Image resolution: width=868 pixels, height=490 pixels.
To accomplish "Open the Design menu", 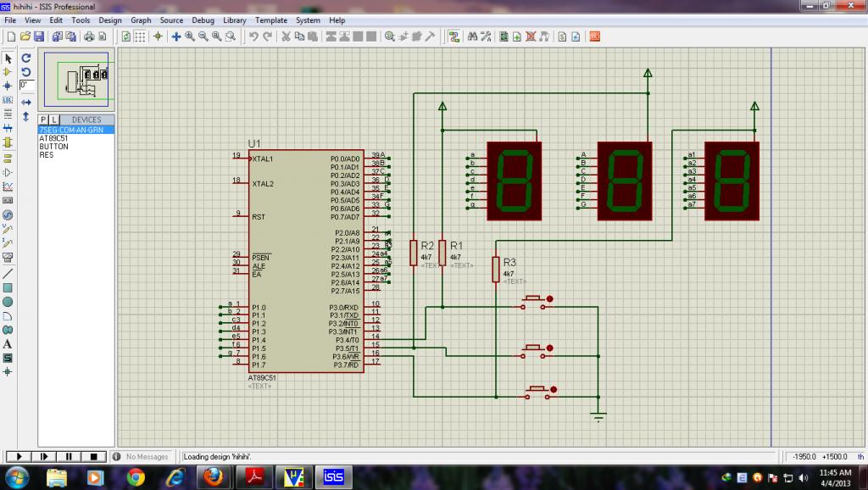I will (x=110, y=19).
